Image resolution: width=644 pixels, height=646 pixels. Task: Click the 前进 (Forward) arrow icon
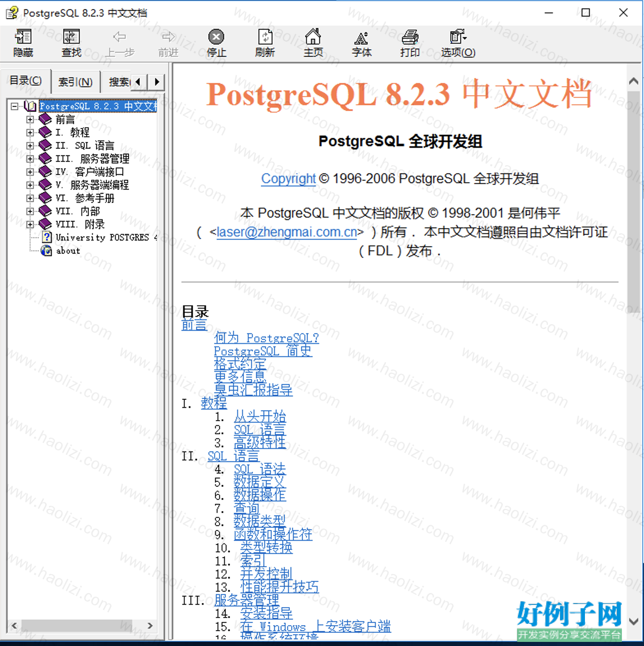tap(168, 37)
